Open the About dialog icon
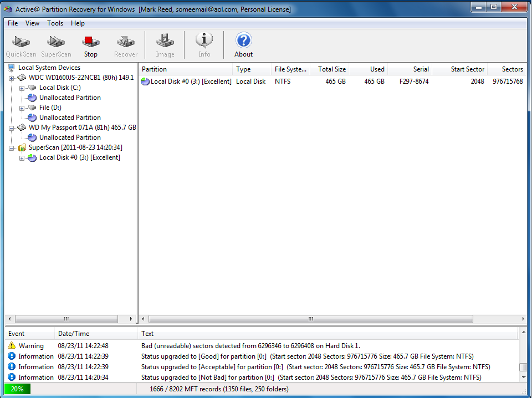Viewport: 532px width, 398px height. [x=244, y=40]
